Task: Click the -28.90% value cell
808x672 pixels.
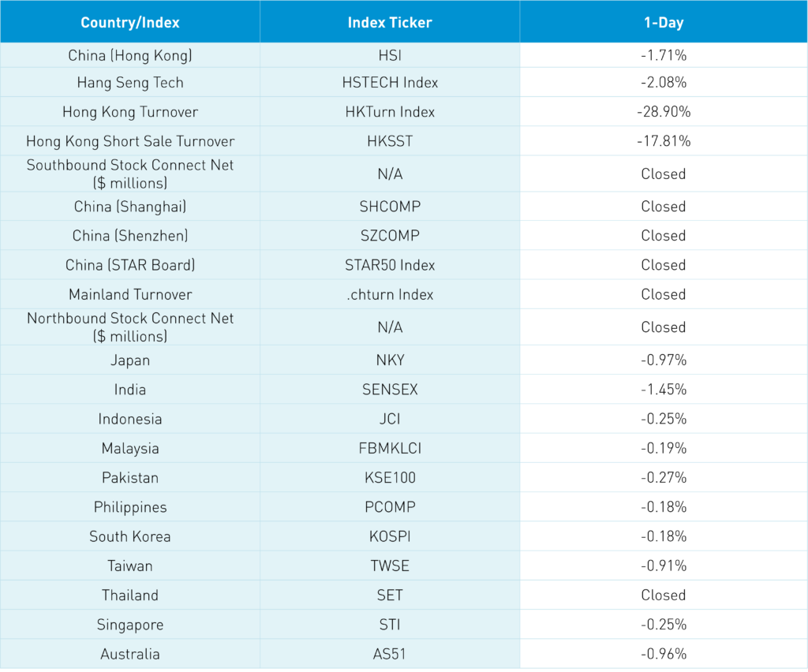Action: [663, 112]
